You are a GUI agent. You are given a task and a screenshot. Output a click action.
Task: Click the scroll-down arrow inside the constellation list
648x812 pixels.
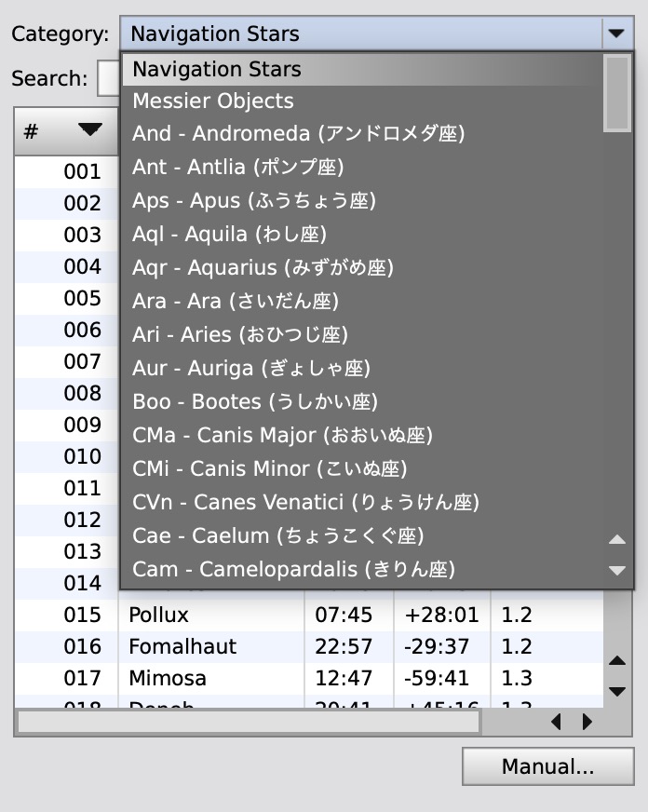(x=617, y=568)
